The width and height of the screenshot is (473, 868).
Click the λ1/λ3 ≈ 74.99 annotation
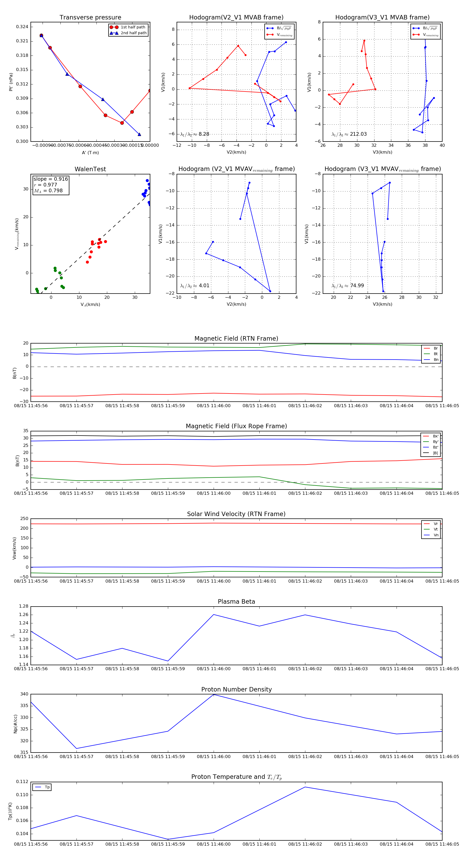348,286
